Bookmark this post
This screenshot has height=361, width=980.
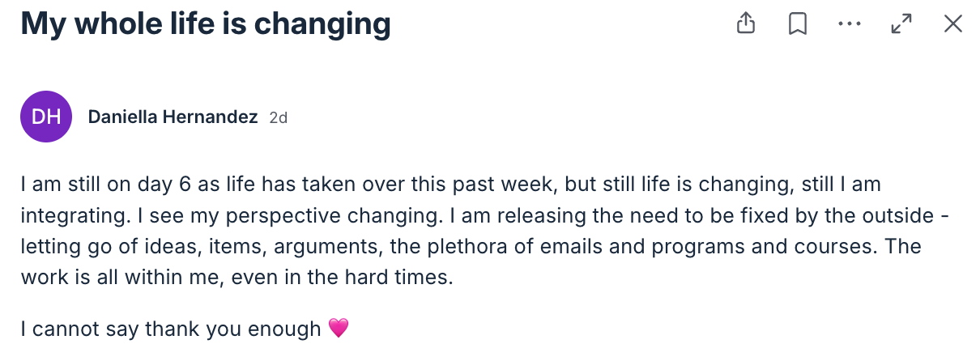click(798, 24)
